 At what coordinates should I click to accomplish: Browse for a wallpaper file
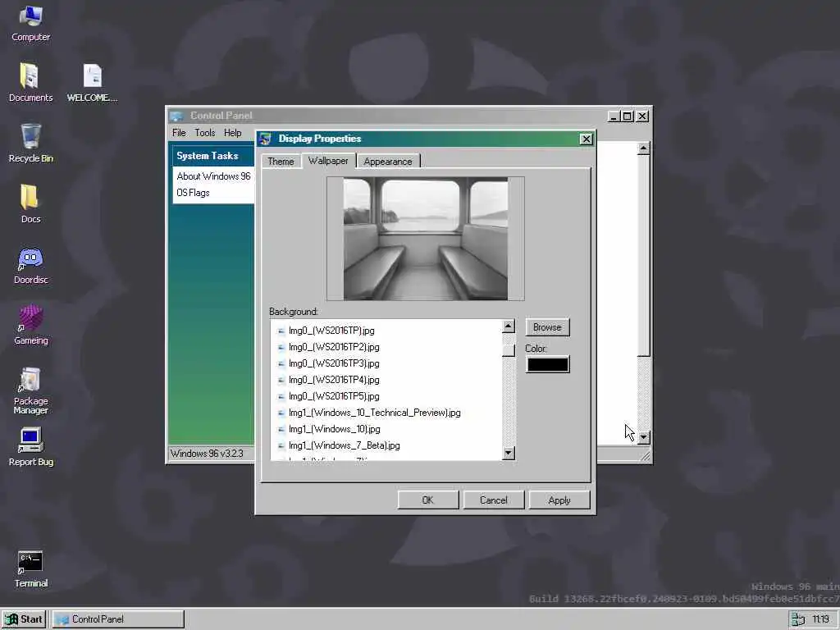click(547, 327)
